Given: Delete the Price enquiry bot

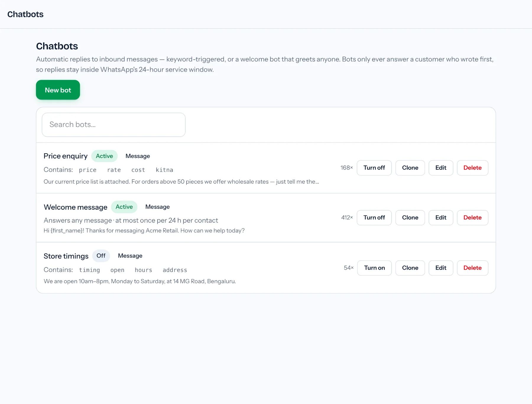Looking at the screenshot, I should click(x=472, y=168).
